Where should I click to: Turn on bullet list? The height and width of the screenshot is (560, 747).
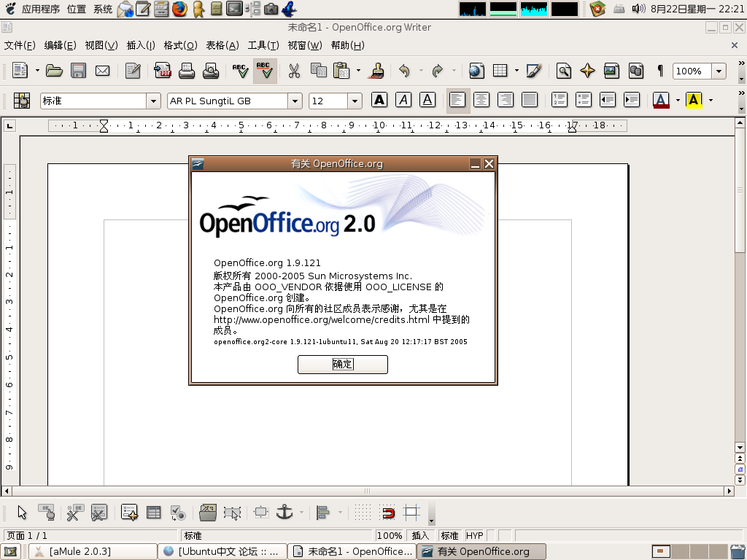point(584,100)
